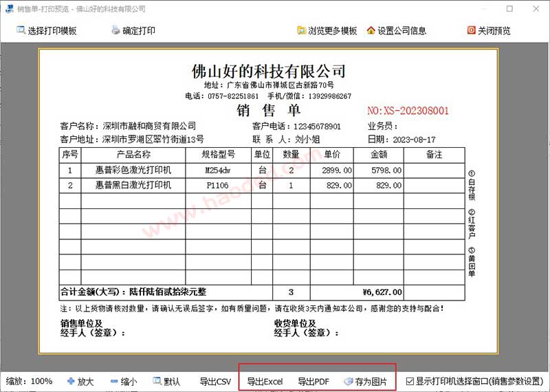
Task: Zoom out using 缩小
Action: [124, 382]
